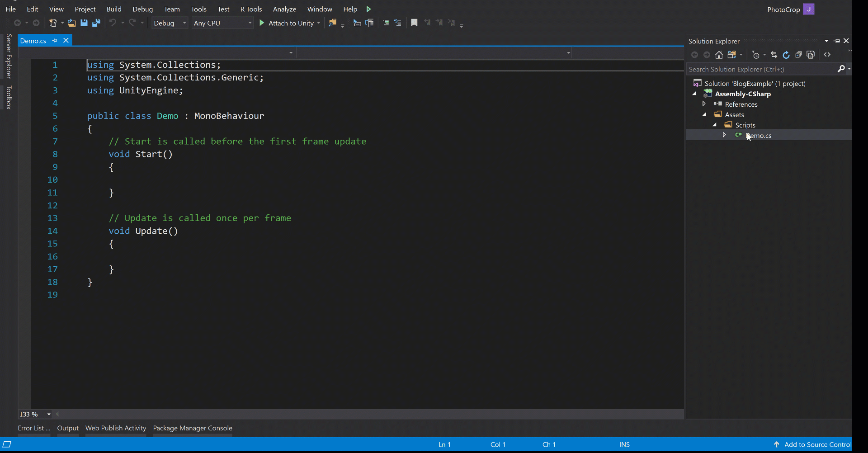Click the Previous Bookmark icon
This screenshot has width=868, height=453.
pos(427,23)
